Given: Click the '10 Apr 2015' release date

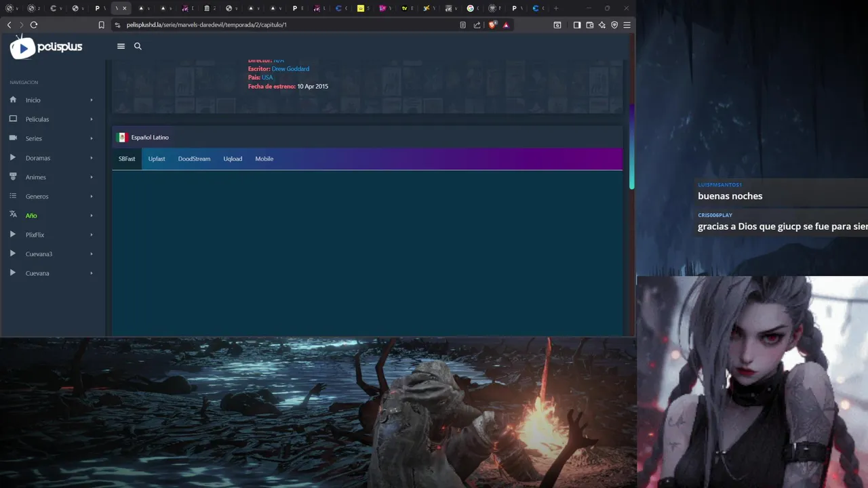Looking at the screenshot, I should (x=313, y=87).
